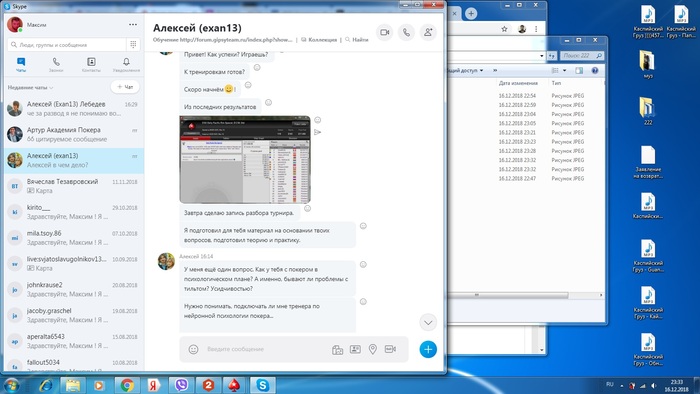Start a video call with Алексей
700x394 pixels.
coord(384,33)
